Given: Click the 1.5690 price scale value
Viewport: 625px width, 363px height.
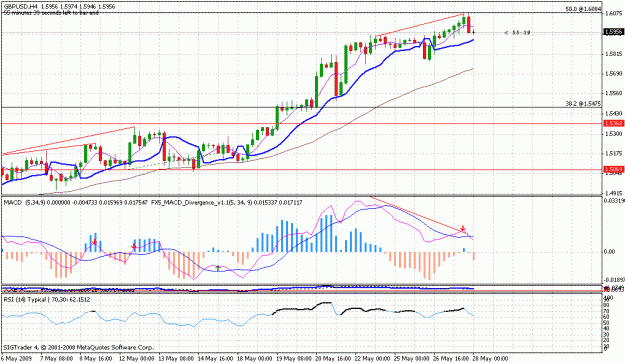Looking at the screenshot, I should (613, 74).
